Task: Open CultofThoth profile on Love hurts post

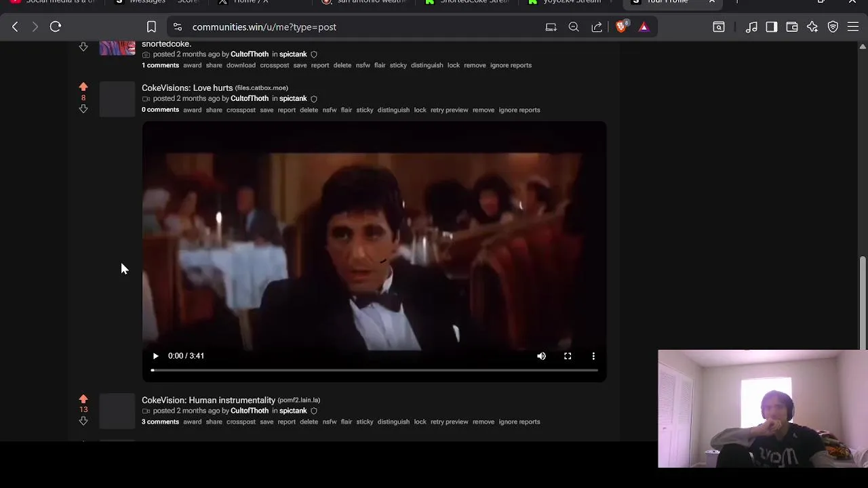Action: (x=250, y=98)
